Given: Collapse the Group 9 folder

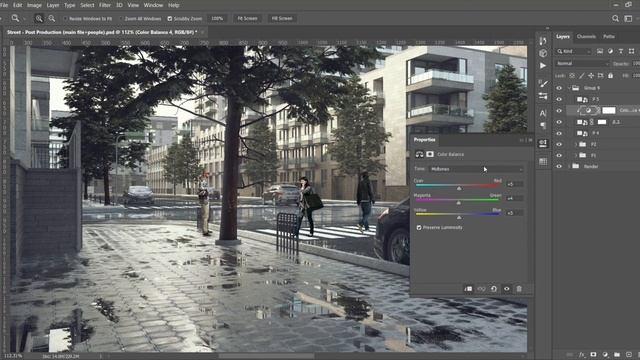Looking at the screenshot, I should tap(569, 88).
